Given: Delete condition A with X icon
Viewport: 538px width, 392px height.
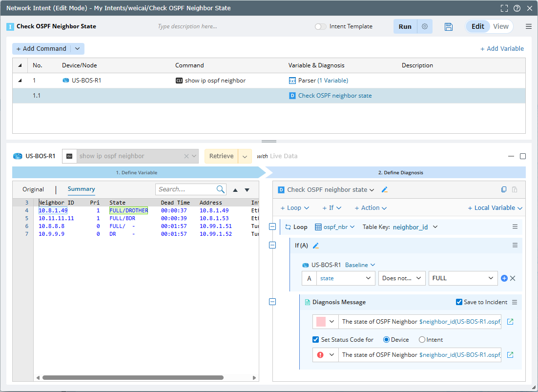Looking at the screenshot, I should coord(513,278).
